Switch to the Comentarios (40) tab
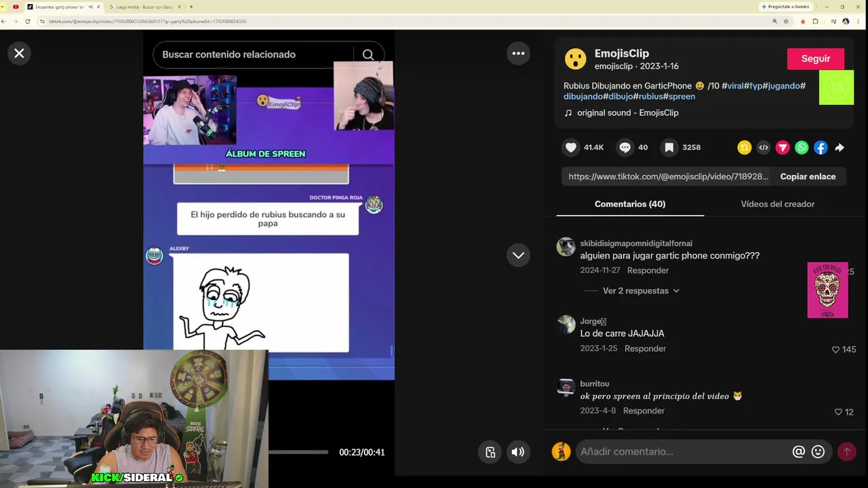 pos(630,204)
